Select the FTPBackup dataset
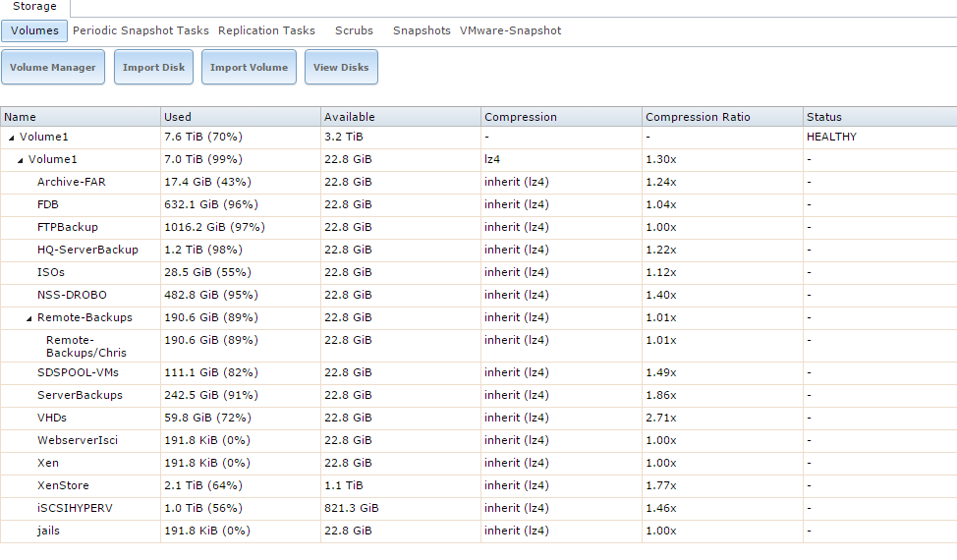The width and height of the screenshot is (957, 560). tap(68, 227)
